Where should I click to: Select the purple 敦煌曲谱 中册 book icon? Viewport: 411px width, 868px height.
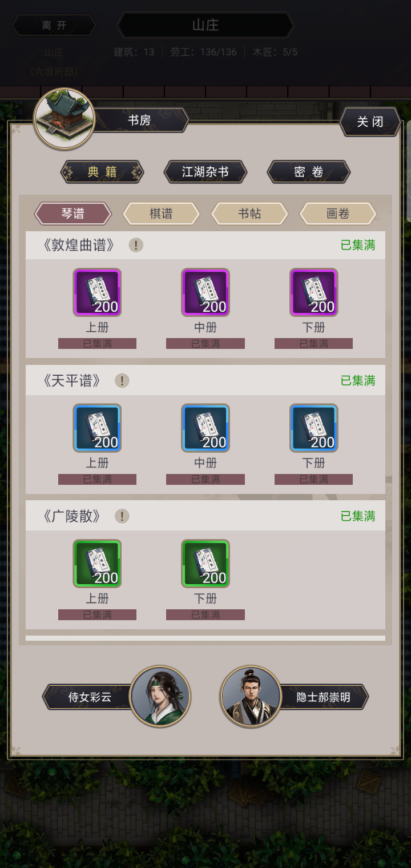(205, 292)
